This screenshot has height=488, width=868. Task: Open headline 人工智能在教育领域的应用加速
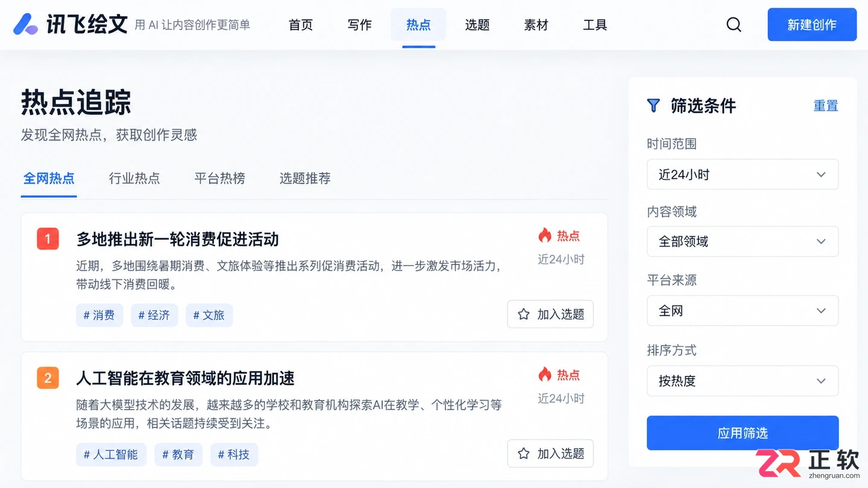pyautogui.click(x=185, y=378)
